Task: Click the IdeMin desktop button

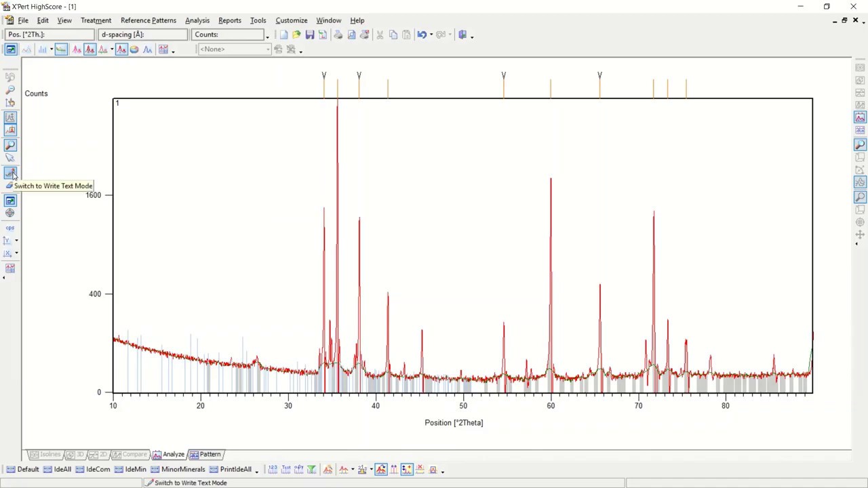Action: 130,469
